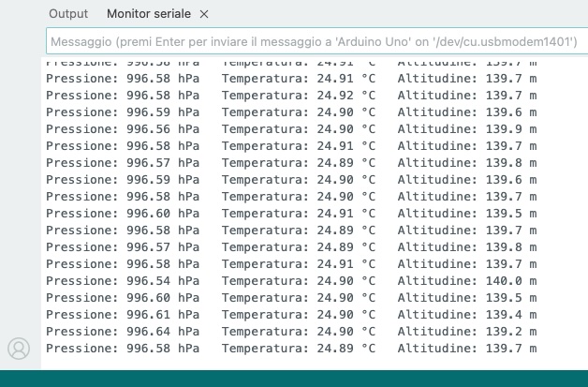588x387 pixels.
Task: Click the teal status bar at bottom
Action: (x=294, y=378)
